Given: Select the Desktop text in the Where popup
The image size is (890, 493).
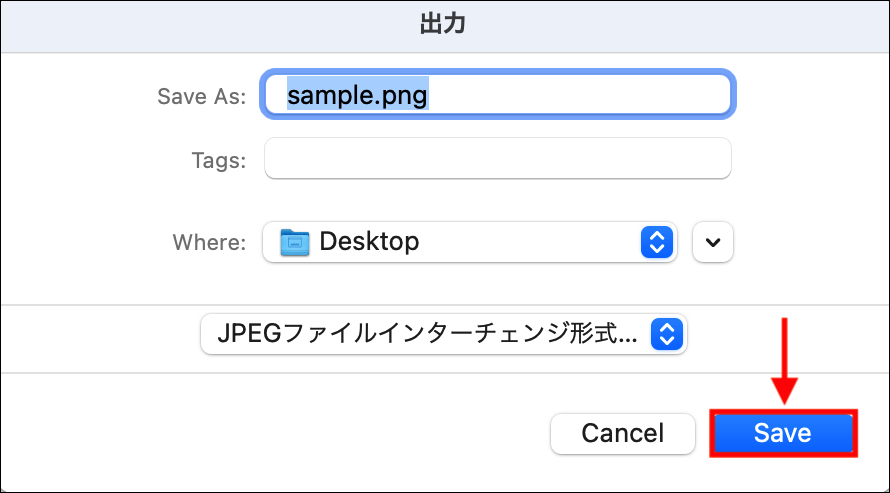Looking at the screenshot, I should point(370,242).
